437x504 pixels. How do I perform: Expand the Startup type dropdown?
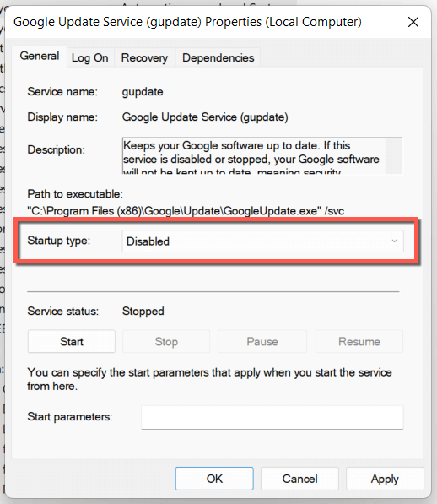point(262,241)
